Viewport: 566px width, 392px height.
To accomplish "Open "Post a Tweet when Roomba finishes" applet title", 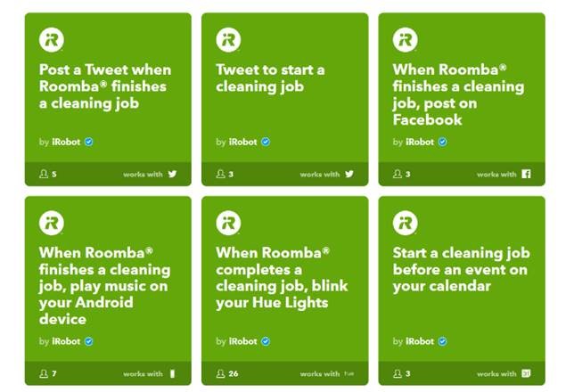I will coord(105,86).
